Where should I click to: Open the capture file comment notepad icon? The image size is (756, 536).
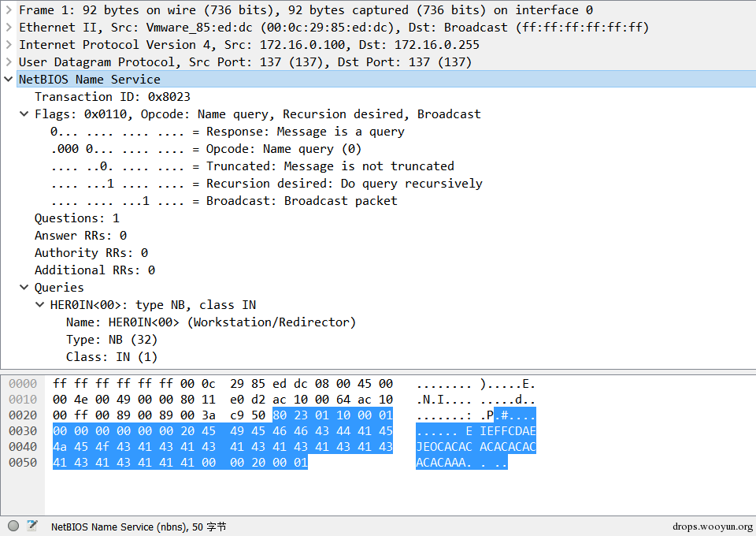(x=32, y=526)
